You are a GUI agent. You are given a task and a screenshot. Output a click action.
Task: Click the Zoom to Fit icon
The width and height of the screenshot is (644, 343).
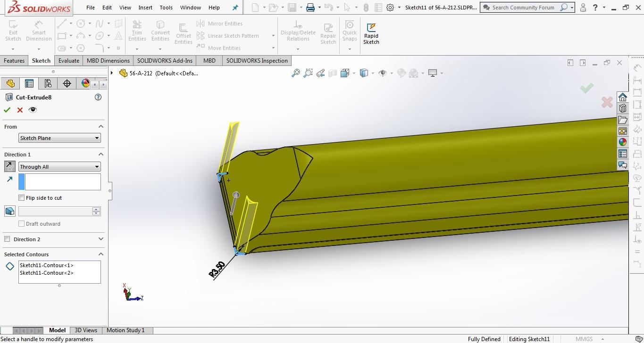(x=295, y=73)
